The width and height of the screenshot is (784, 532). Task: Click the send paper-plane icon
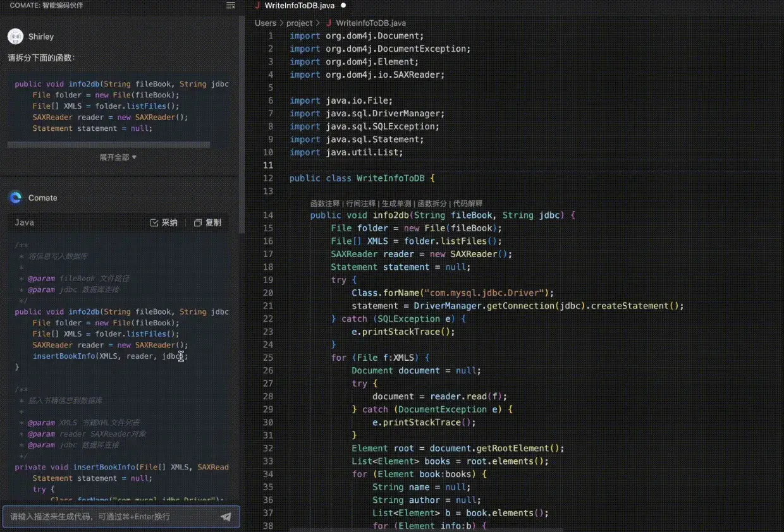coord(226,517)
